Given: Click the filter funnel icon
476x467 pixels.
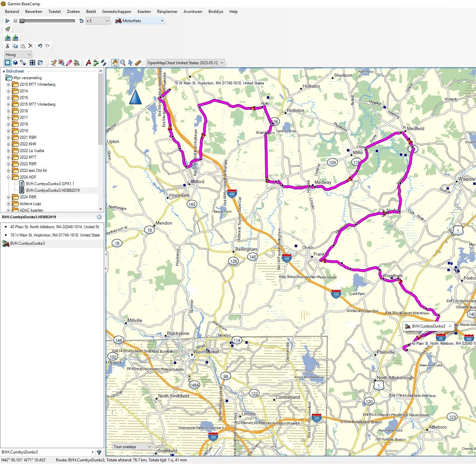Looking at the screenshot, I should point(99,452).
